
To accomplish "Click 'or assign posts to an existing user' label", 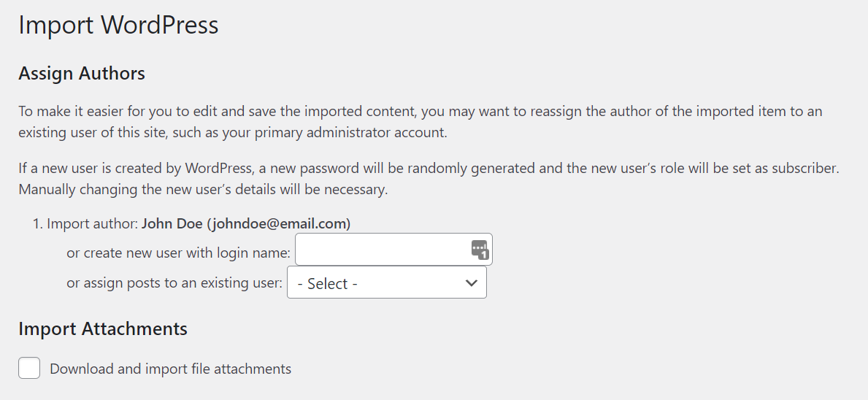I will (174, 283).
